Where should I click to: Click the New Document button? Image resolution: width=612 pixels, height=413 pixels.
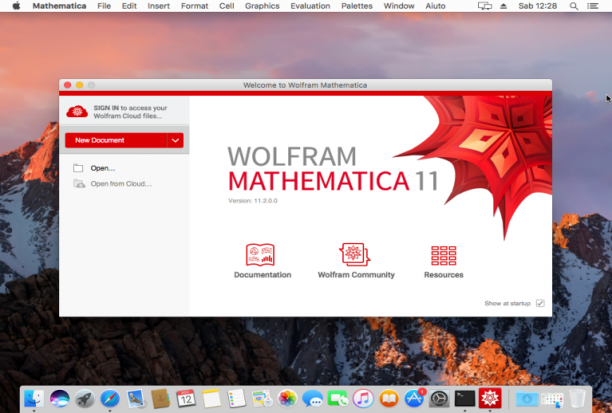coord(116,141)
